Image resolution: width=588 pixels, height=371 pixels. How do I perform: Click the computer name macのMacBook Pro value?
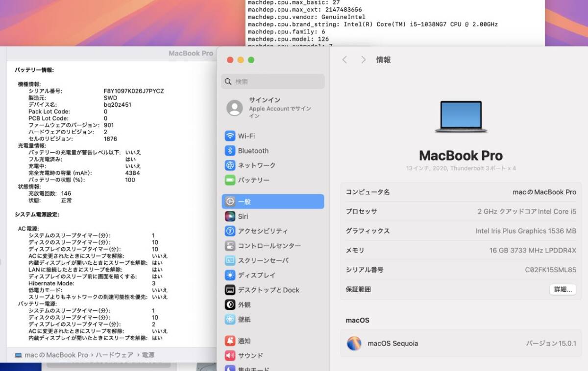[544, 192]
